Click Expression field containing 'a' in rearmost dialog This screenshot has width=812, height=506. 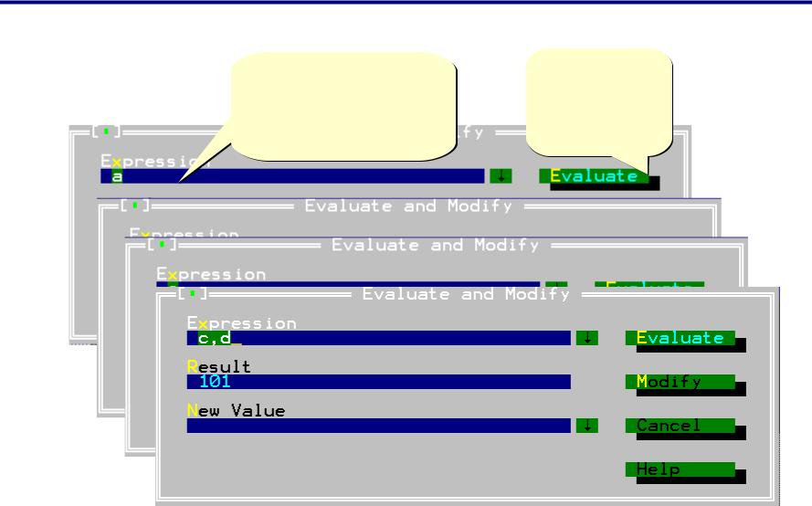(x=292, y=176)
